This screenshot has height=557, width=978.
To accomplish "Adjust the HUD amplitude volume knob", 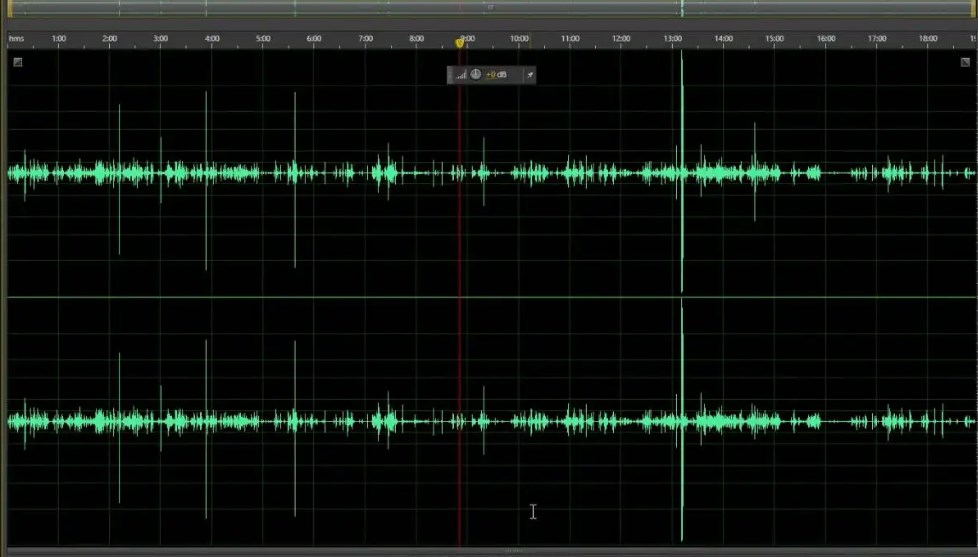I will pos(476,74).
